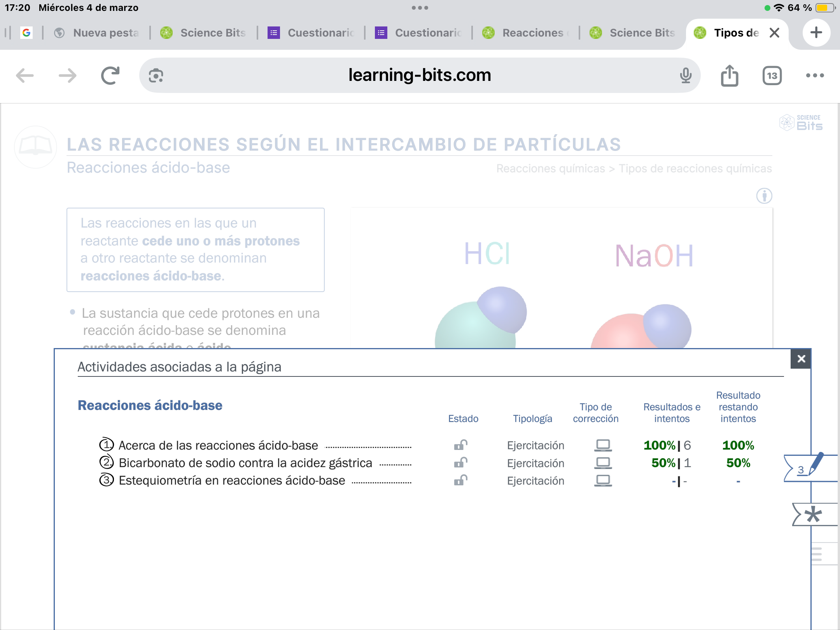The height and width of the screenshot is (630, 840).
Task: Go back with the left arrow
Action: (x=25, y=75)
